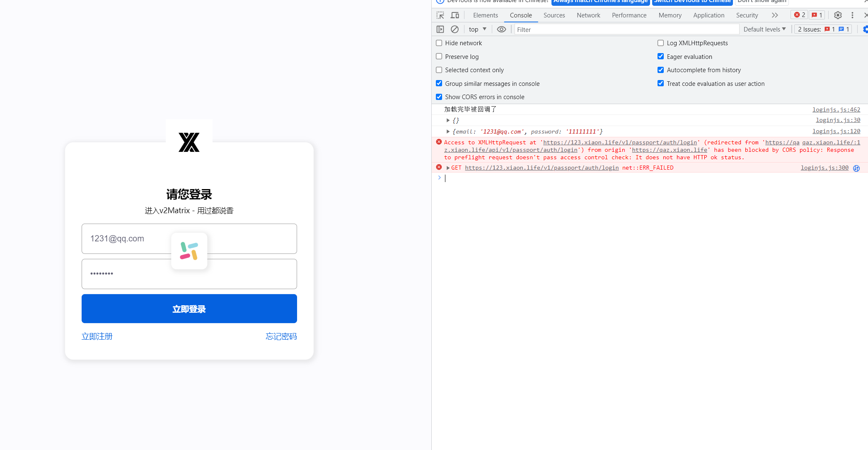868x450 pixels.
Task: Switch to the Memory tab
Action: point(670,15)
